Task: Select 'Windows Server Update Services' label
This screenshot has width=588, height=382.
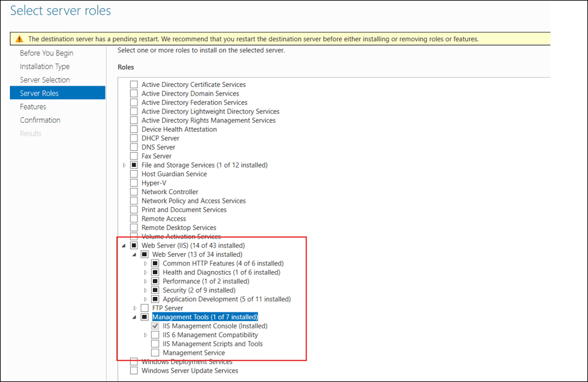Action: (190, 371)
